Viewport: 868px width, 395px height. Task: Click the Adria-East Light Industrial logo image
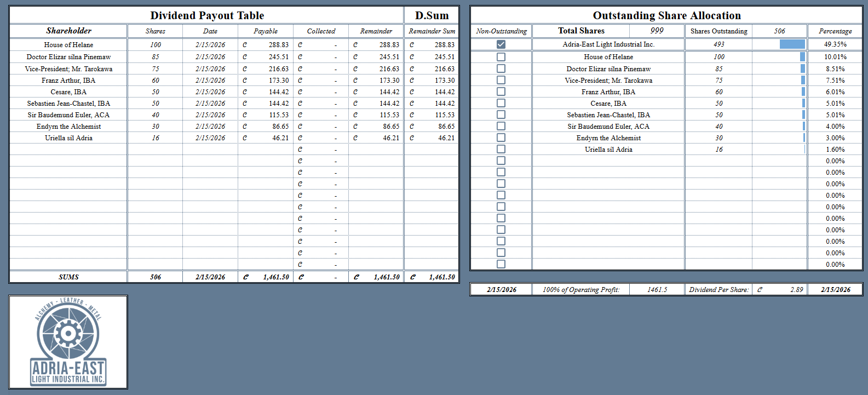68,342
